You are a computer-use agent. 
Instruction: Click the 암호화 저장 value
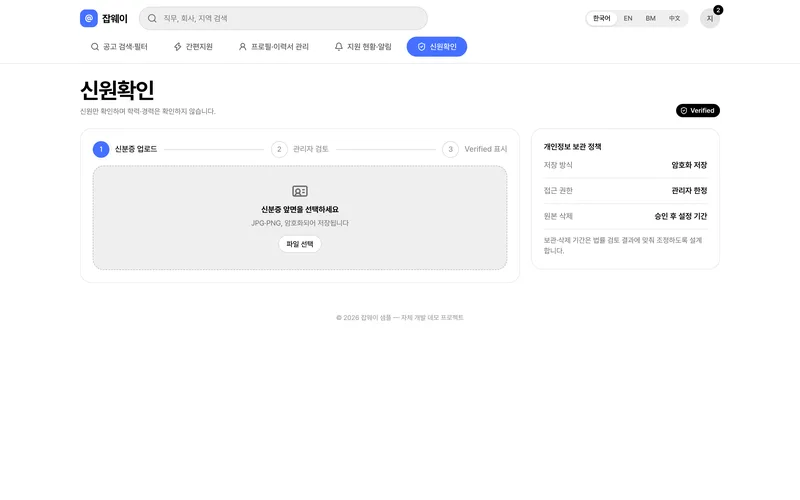(689, 165)
